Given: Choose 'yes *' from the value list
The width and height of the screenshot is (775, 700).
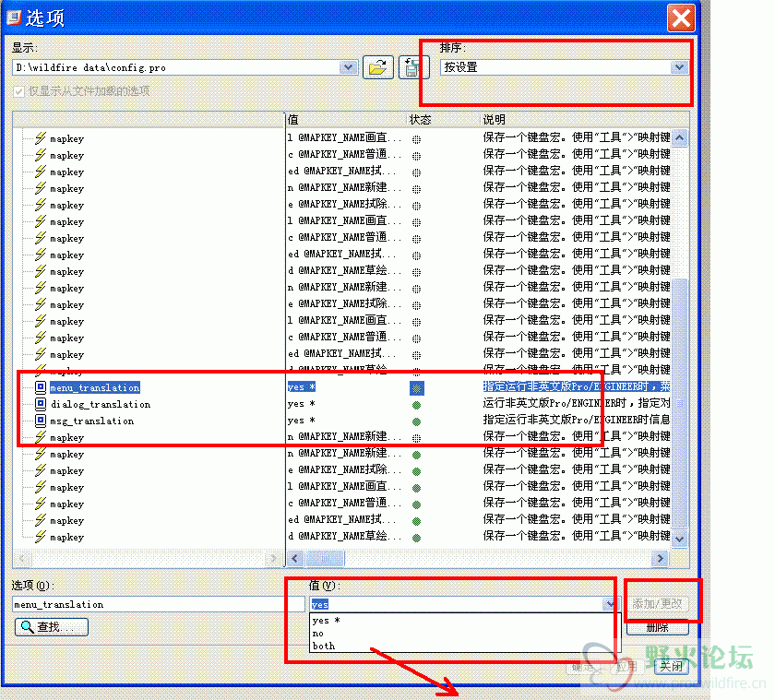Looking at the screenshot, I should (x=326, y=621).
